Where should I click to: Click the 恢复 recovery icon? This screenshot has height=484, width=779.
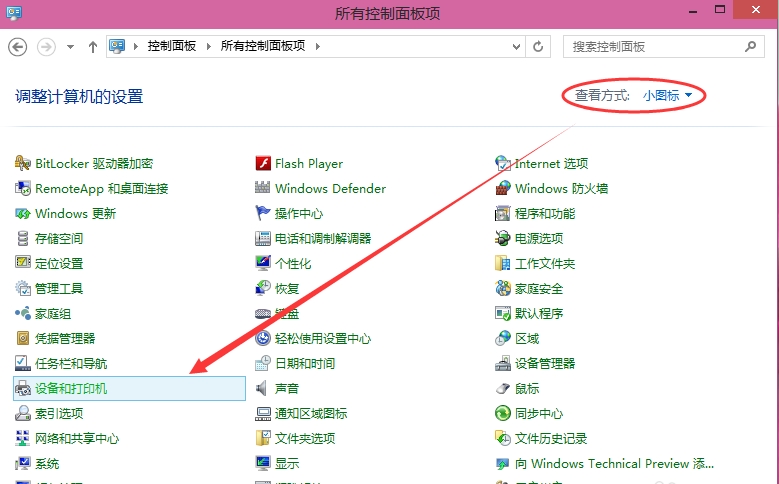point(263,288)
